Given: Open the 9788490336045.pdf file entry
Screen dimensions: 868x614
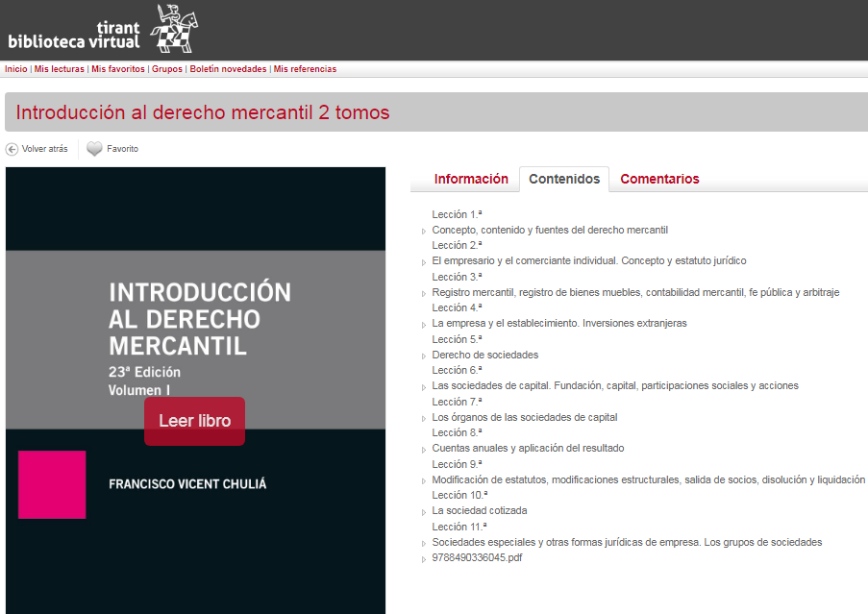Looking at the screenshot, I should click(x=477, y=558).
